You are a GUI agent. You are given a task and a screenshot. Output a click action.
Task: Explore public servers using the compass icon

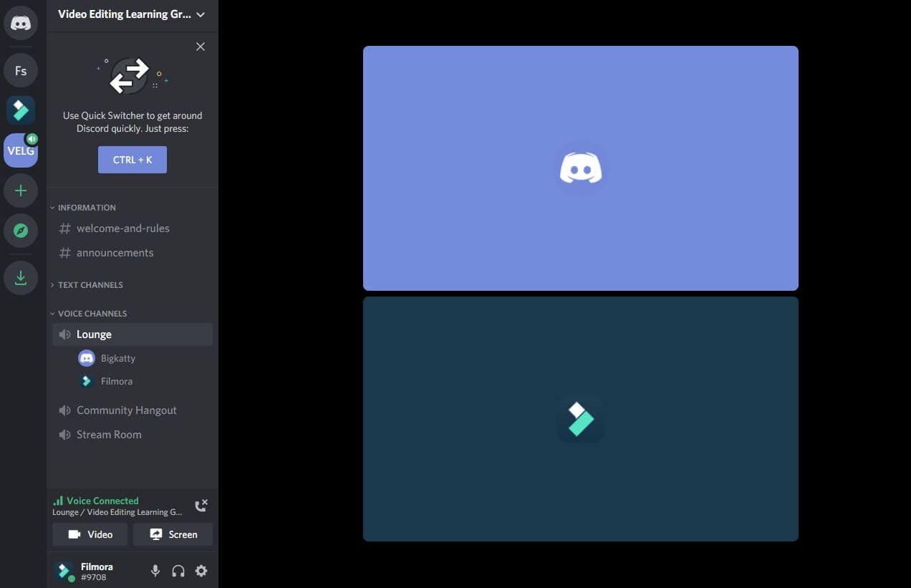pos(21,230)
